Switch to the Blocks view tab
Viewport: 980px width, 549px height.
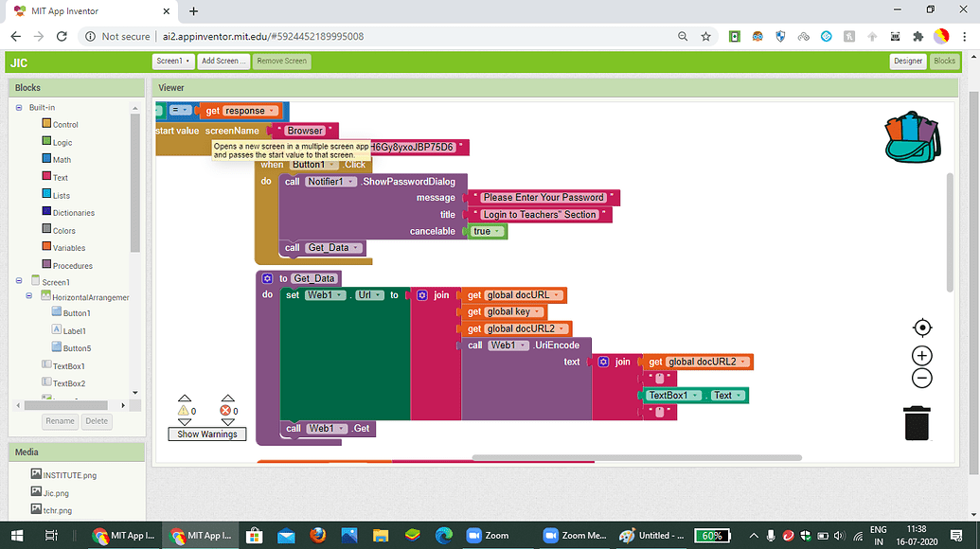[943, 61]
